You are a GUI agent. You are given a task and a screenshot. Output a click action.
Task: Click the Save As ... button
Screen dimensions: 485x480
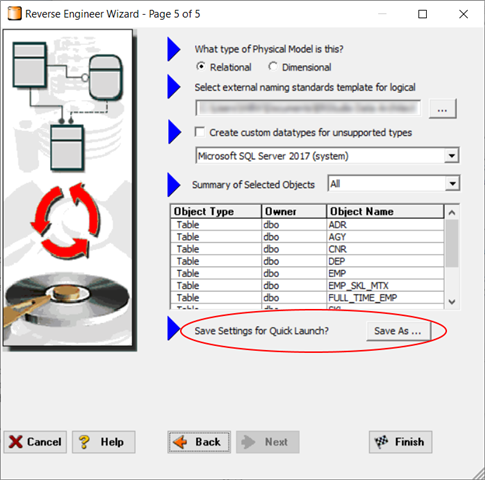(398, 331)
